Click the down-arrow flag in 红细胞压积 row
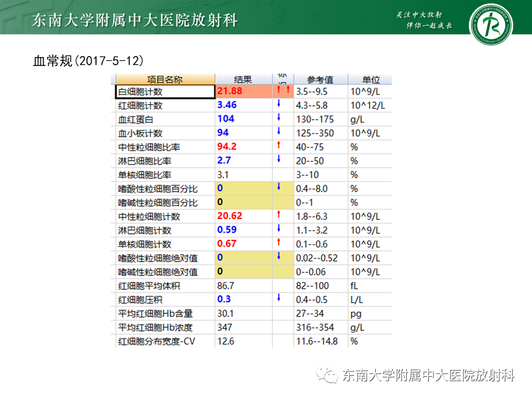The width and height of the screenshot is (532, 399). coord(279,298)
